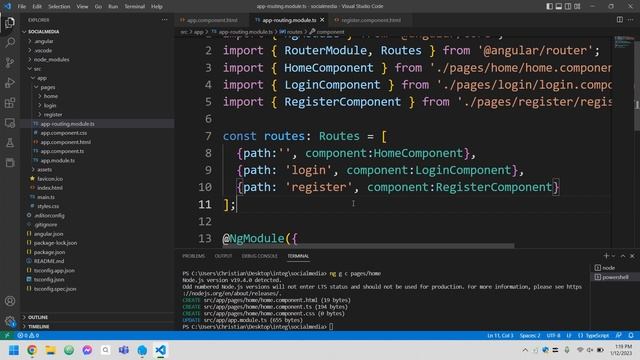Click feedback icon in status bar
The image size is (640, 360).
pyautogui.click(x=619, y=336)
